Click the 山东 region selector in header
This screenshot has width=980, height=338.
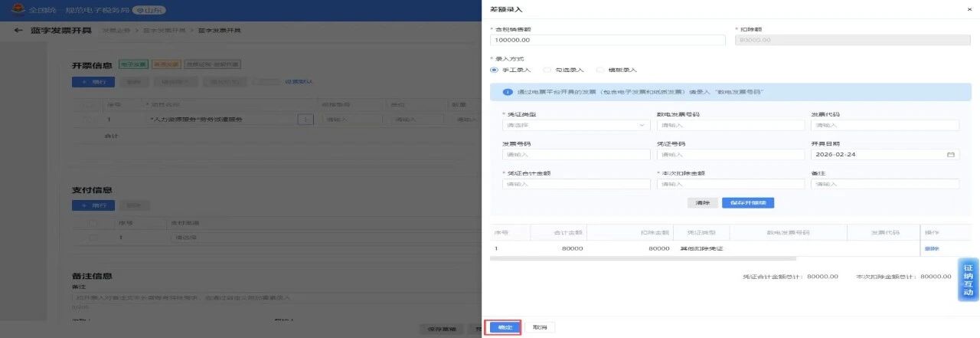pos(149,11)
